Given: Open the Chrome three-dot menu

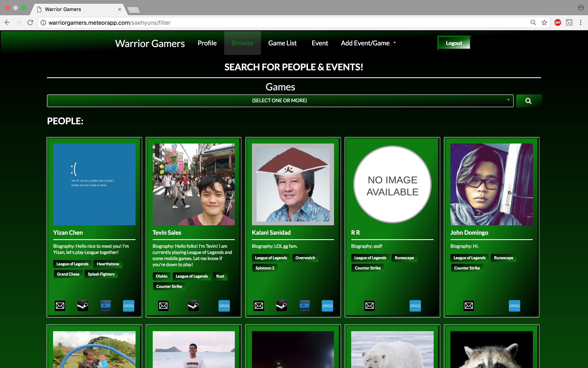Looking at the screenshot, I should tap(580, 23).
